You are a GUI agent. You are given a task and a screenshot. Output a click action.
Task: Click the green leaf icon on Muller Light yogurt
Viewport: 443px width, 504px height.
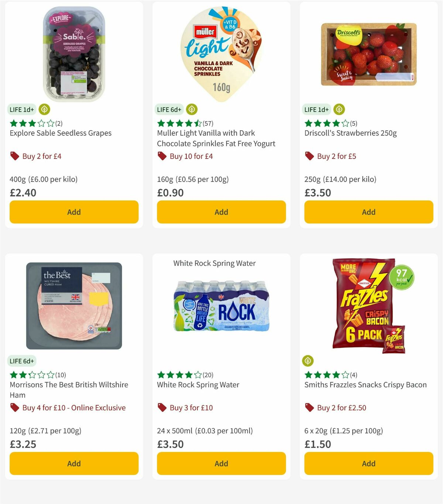point(192,109)
